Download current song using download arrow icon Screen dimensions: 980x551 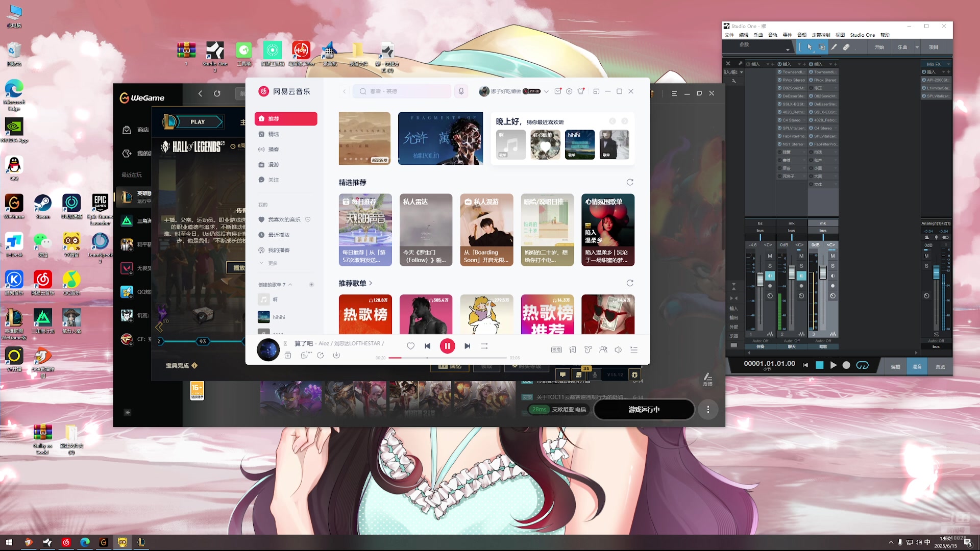[336, 355]
